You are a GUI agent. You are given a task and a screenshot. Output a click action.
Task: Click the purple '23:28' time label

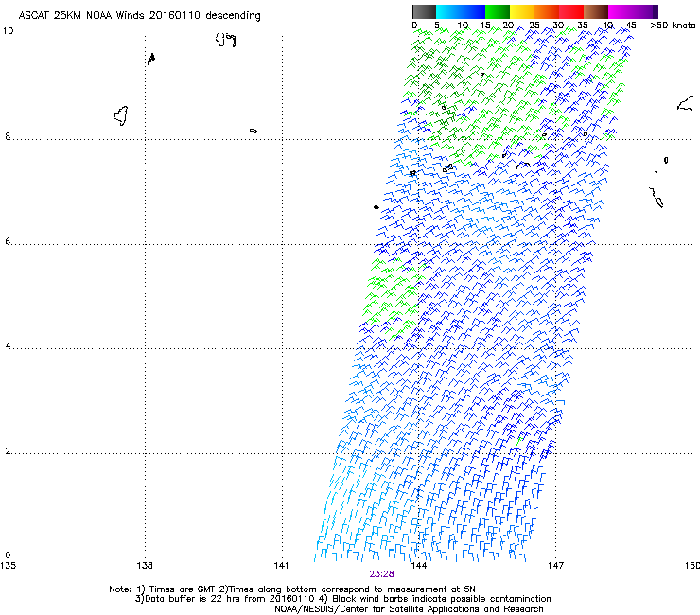[x=381, y=574]
